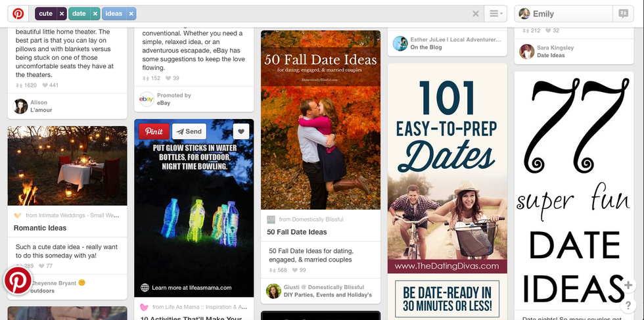Image resolution: width=644 pixels, height=320 pixels.
Task: Like the glow sticks pin with heart
Action: coord(242,131)
